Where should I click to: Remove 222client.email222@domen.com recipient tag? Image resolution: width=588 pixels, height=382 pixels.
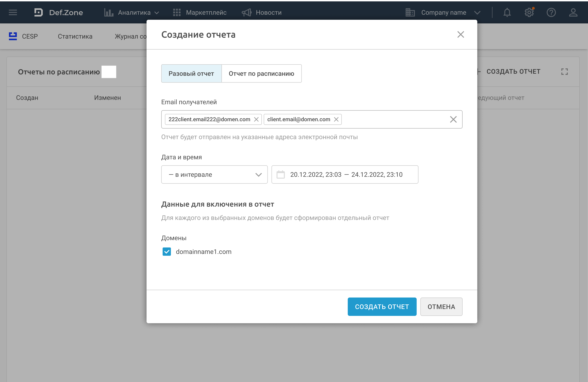256,119
